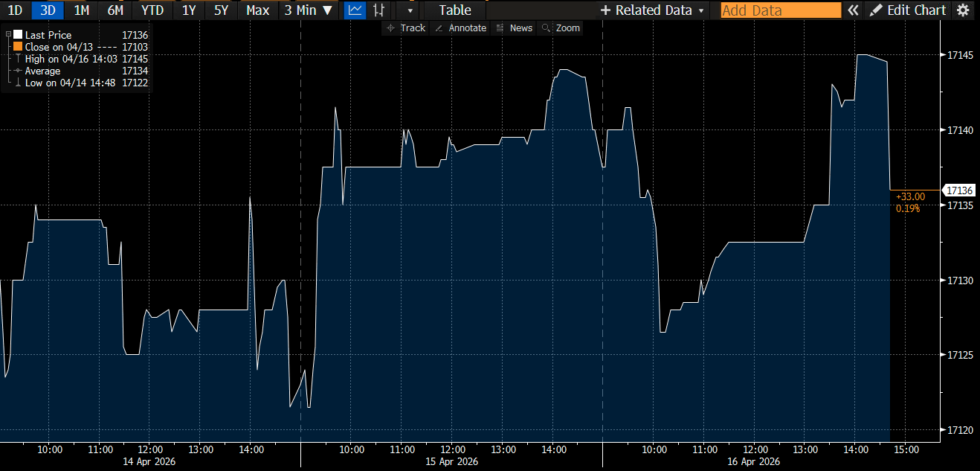Open the Table view

pyautogui.click(x=455, y=10)
